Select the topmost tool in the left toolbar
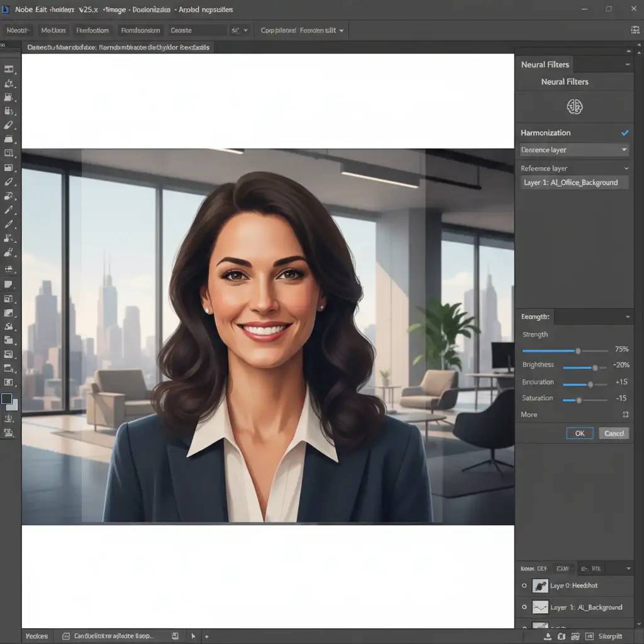Image resolution: width=644 pixels, height=644 pixels. [x=9, y=70]
